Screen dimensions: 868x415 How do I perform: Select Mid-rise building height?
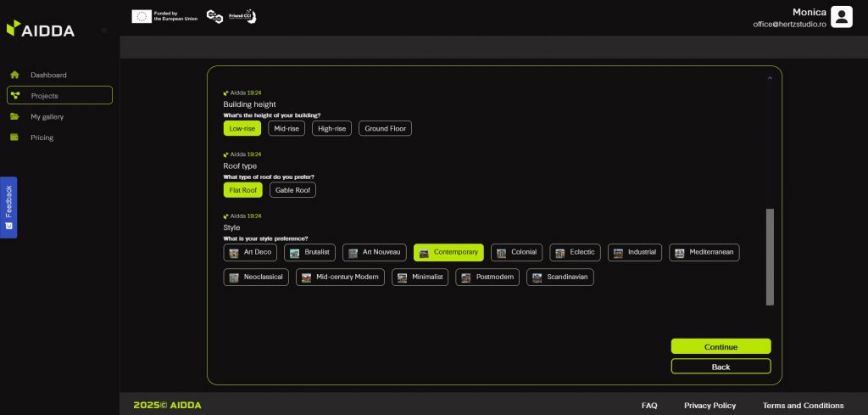[x=287, y=129]
